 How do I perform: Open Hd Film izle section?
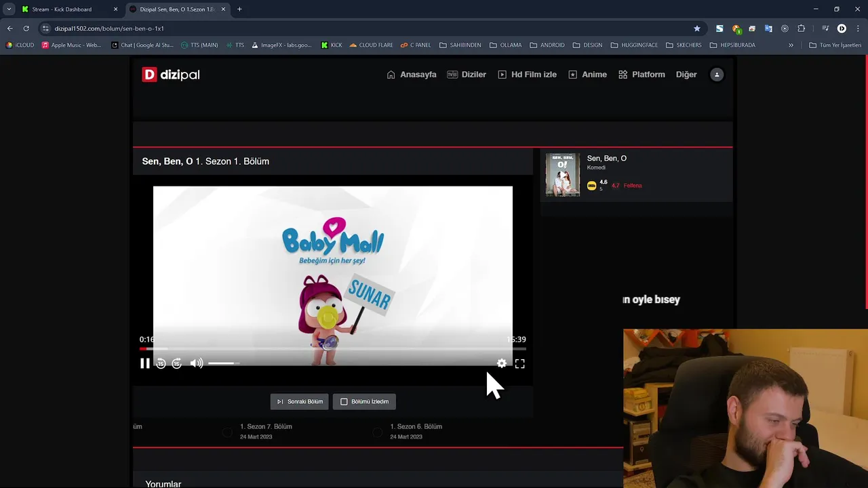tap(527, 75)
